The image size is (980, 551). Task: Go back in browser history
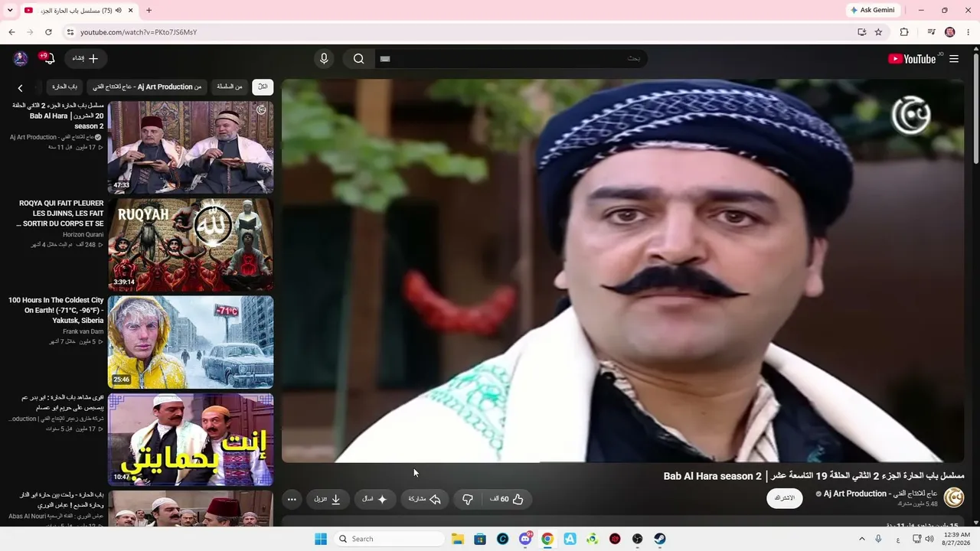(11, 32)
